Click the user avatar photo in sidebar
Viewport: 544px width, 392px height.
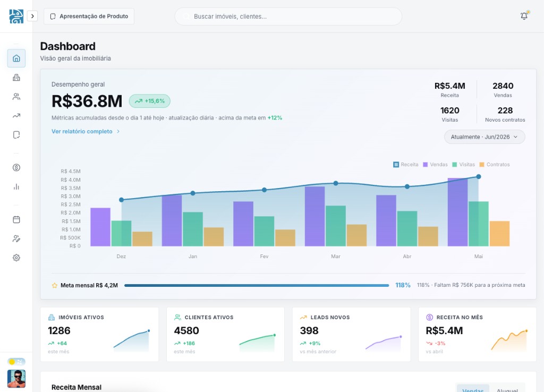[x=16, y=379]
